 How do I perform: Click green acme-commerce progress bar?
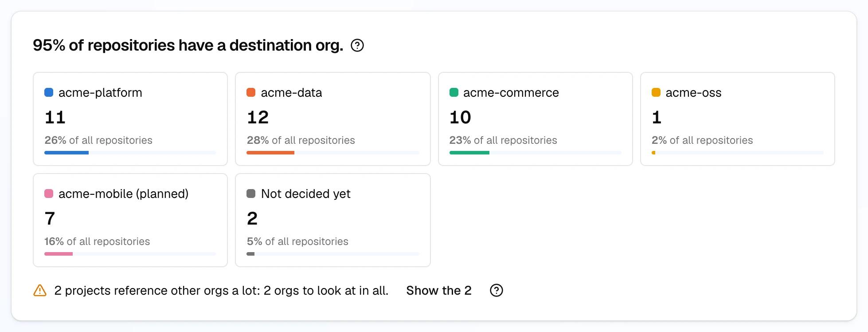[x=536, y=153]
